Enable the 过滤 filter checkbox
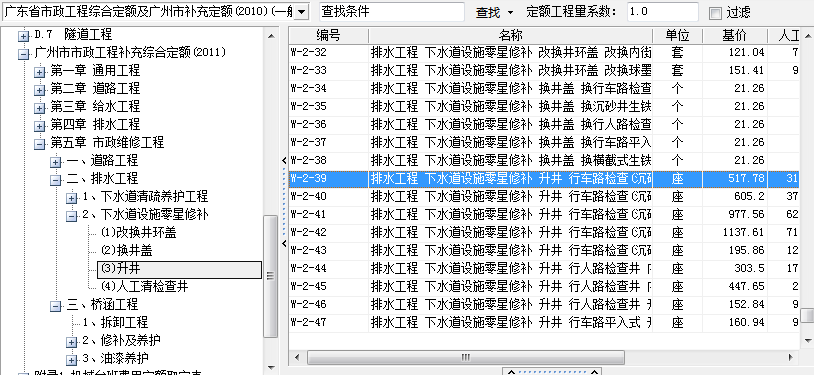The width and height of the screenshot is (814, 375). tap(715, 13)
